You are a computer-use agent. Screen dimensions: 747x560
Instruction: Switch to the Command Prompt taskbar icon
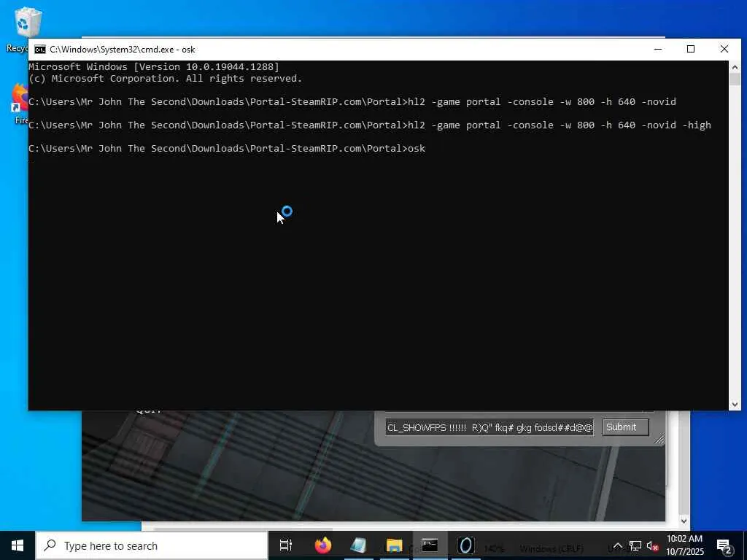(x=430, y=545)
